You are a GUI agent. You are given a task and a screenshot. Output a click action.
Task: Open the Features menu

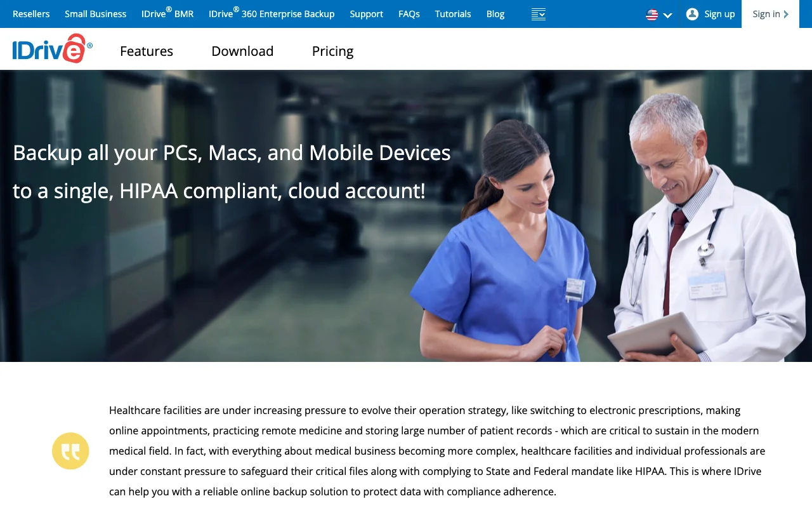147,51
